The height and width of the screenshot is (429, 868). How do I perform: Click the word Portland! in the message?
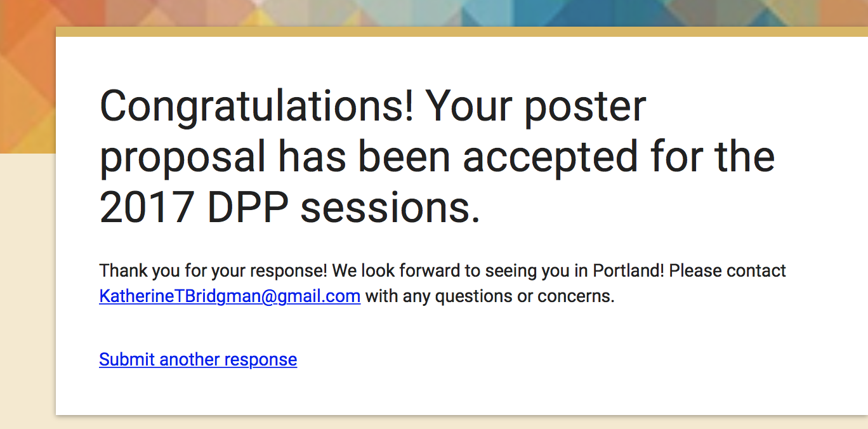point(628,270)
